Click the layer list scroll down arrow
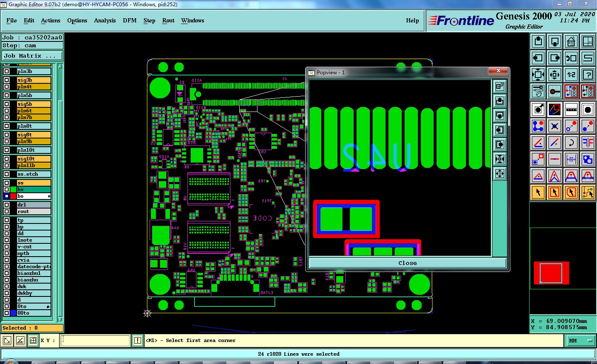Image resolution: width=597 pixels, height=364 pixels. point(61,319)
